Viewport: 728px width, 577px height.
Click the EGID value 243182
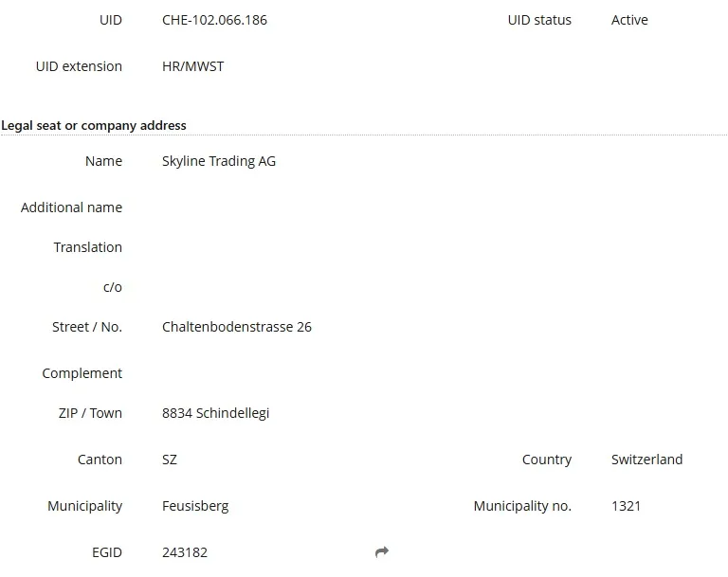185,552
